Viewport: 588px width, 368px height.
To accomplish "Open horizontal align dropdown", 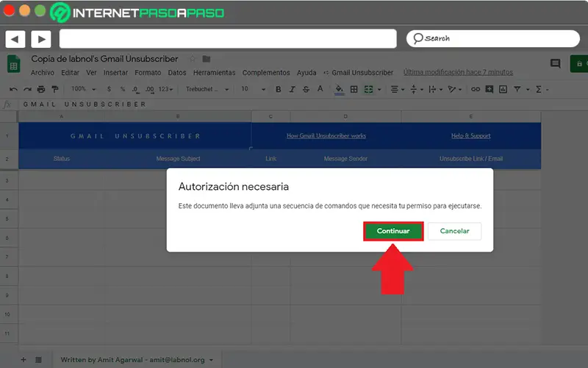I will pos(397,89).
